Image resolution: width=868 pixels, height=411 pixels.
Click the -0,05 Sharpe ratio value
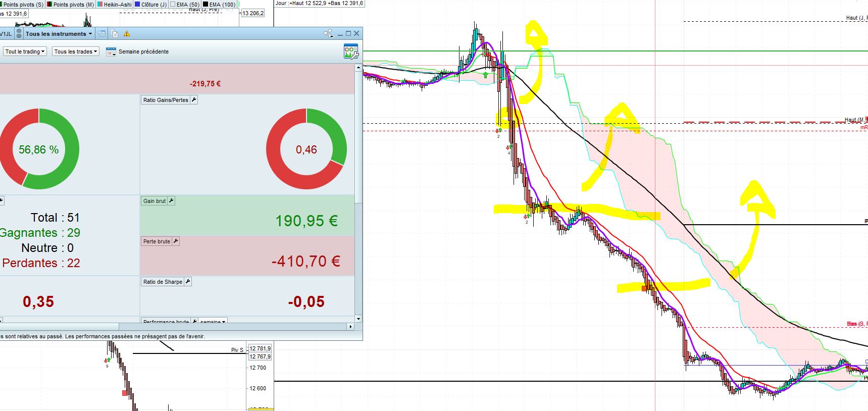pos(307,301)
